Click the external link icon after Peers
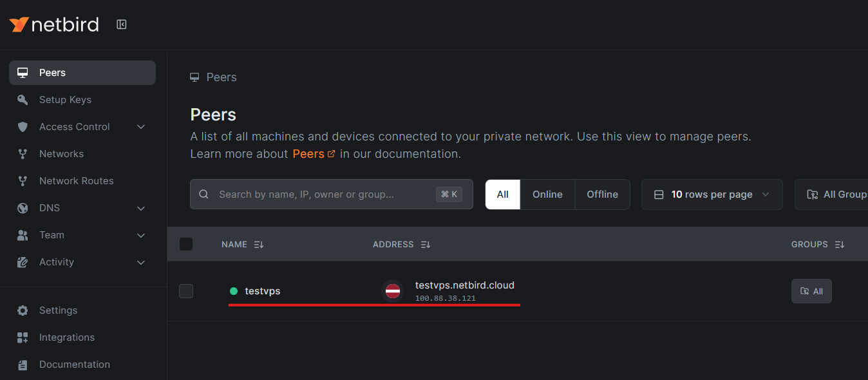Viewport: 868px width, 380px height. (x=332, y=154)
